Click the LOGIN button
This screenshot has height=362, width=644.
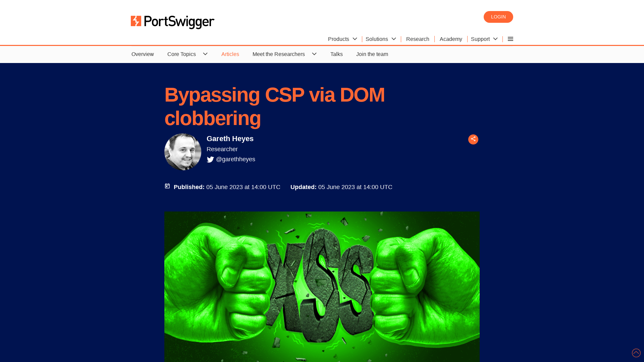tap(498, 17)
